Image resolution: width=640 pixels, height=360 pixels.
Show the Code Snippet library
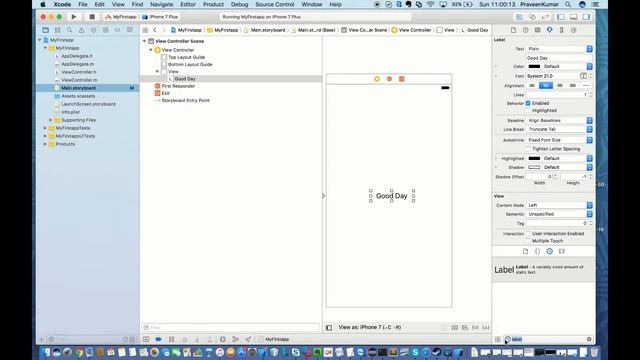pos(538,251)
